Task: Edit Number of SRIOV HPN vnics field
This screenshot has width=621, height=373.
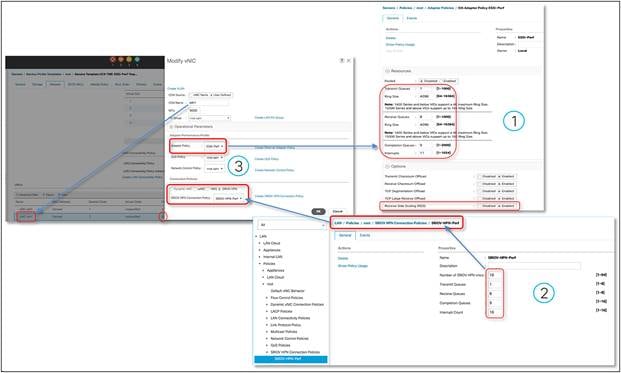Action: click(494, 275)
